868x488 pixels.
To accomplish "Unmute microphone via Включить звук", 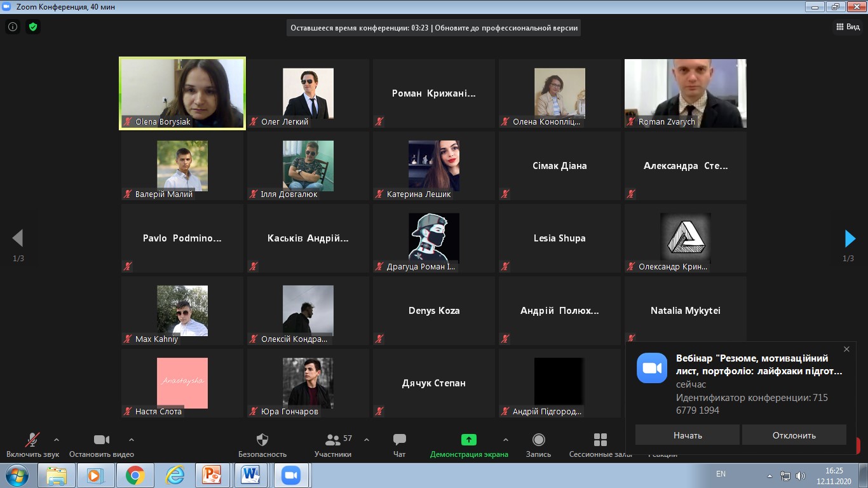I will (x=32, y=445).
